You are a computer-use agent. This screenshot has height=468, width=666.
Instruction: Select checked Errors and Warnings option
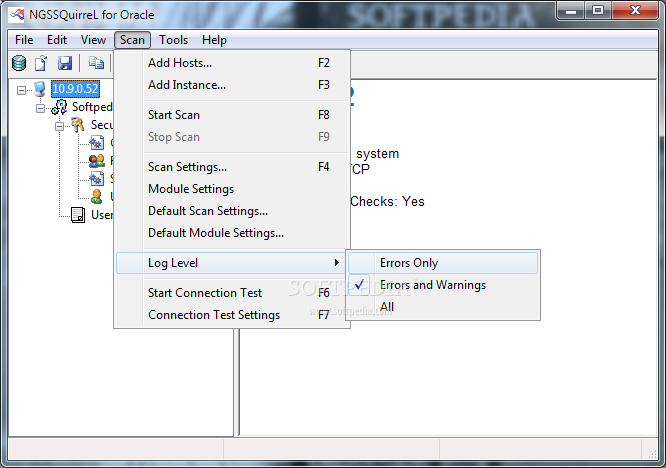click(443, 285)
